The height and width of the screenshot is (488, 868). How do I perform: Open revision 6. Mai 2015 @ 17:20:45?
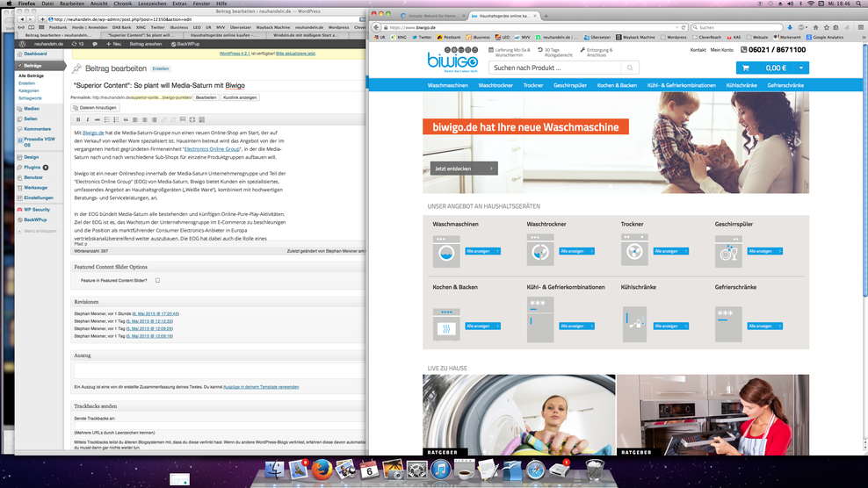[156, 313]
